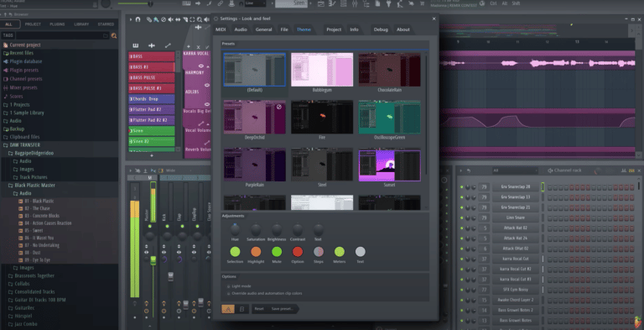
Task: Open the Line snap dropdown in top toolbar
Action: [256, 3]
